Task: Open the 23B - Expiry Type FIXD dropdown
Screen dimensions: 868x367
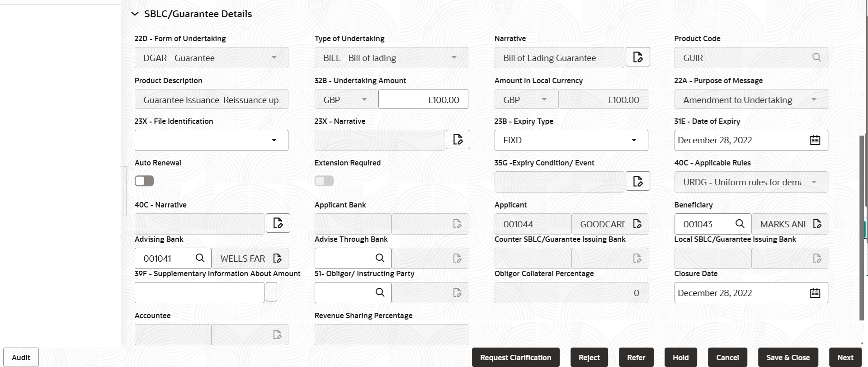Action: point(571,140)
